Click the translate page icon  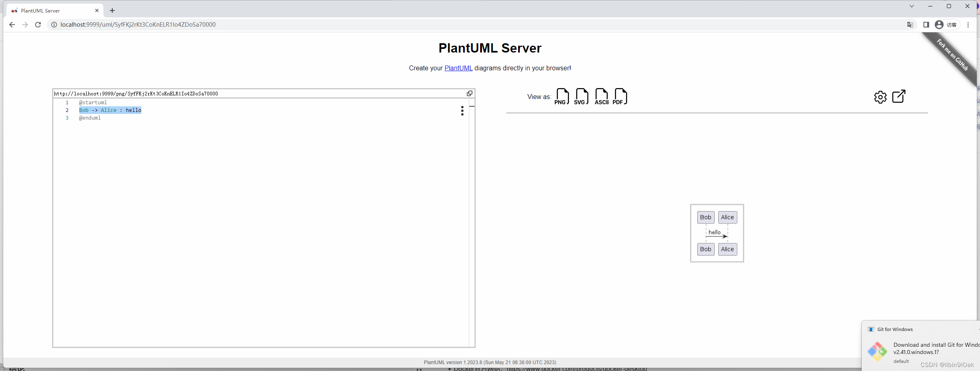click(x=910, y=25)
